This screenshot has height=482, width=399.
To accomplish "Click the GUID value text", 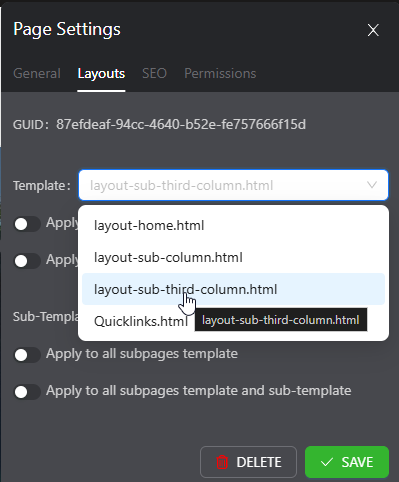I will (x=181, y=124).
